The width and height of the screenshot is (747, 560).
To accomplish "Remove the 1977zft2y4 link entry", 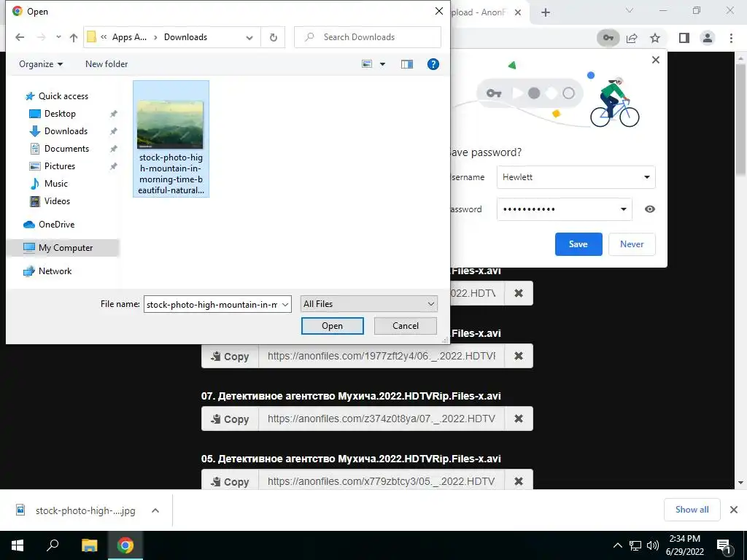I will (519, 356).
